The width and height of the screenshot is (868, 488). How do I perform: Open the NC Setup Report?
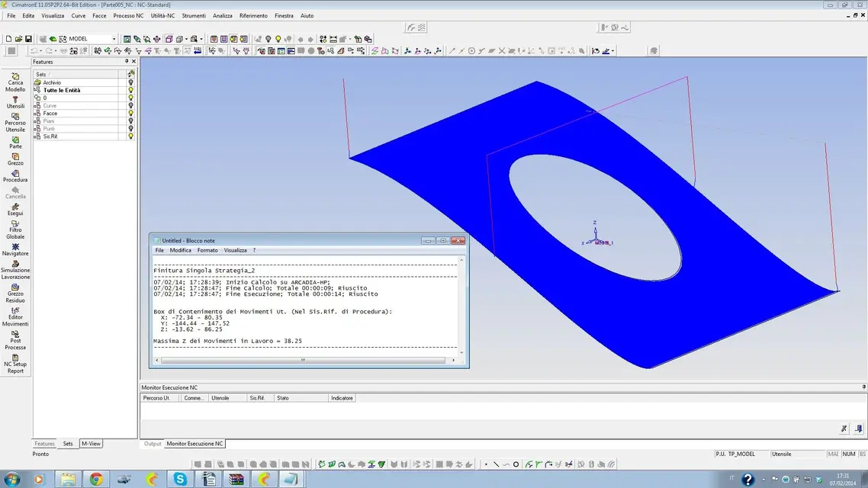[15, 358]
